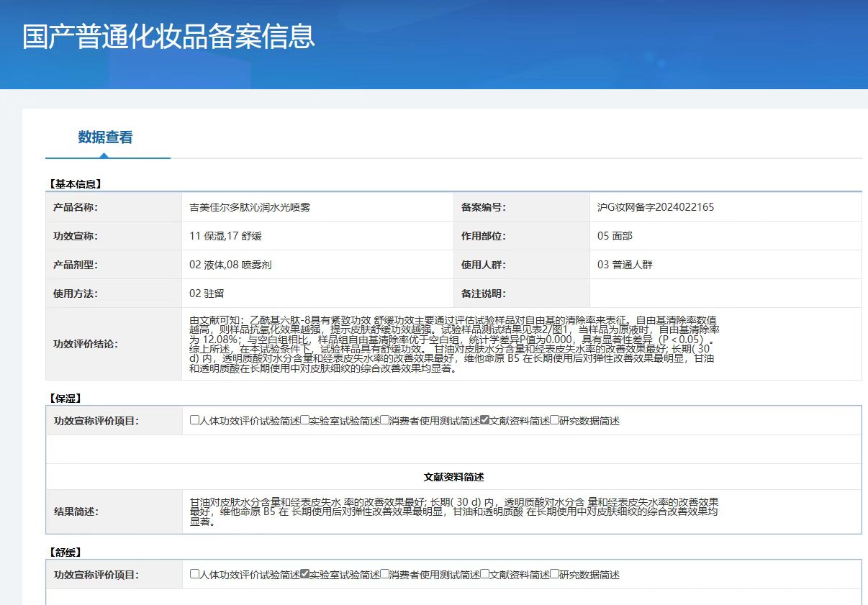The image size is (868, 605).
Task: Uncheck 实验室试验简述 in the 舒缓 section
Action: pyautogui.click(x=305, y=574)
